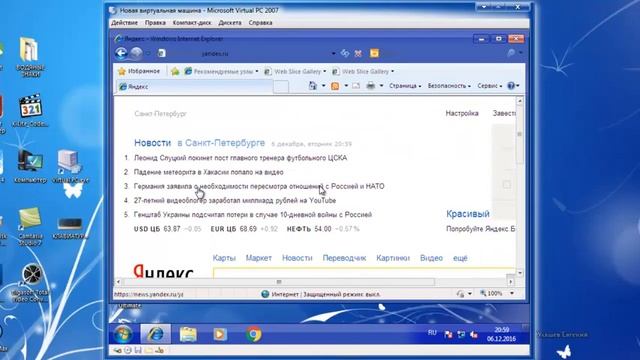This screenshot has height=360, width=640.
Task: Open Справка menu in Virtual PC
Action: coord(260,23)
